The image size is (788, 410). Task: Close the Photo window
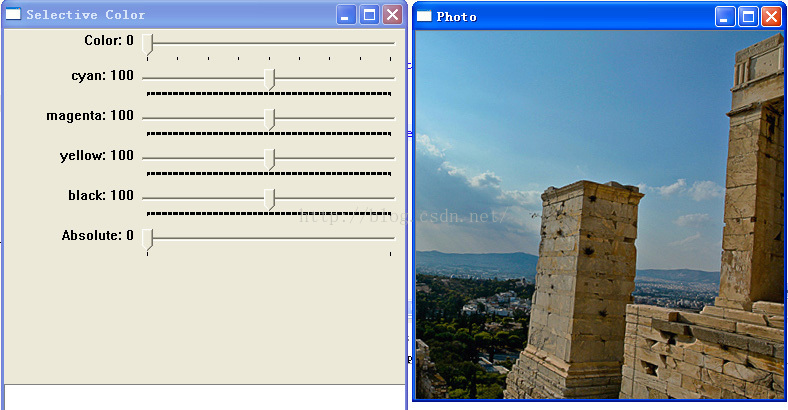click(x=771, y=17)
